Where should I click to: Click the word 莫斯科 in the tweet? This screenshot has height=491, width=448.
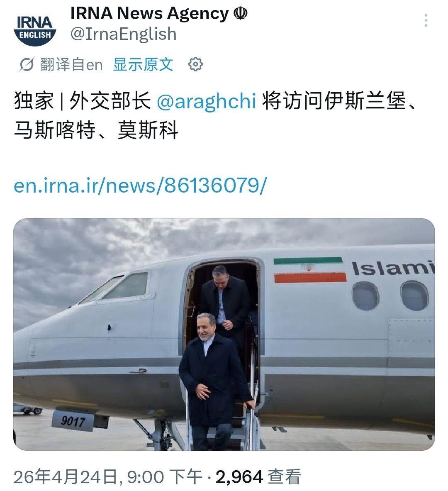tap(148, 130)
